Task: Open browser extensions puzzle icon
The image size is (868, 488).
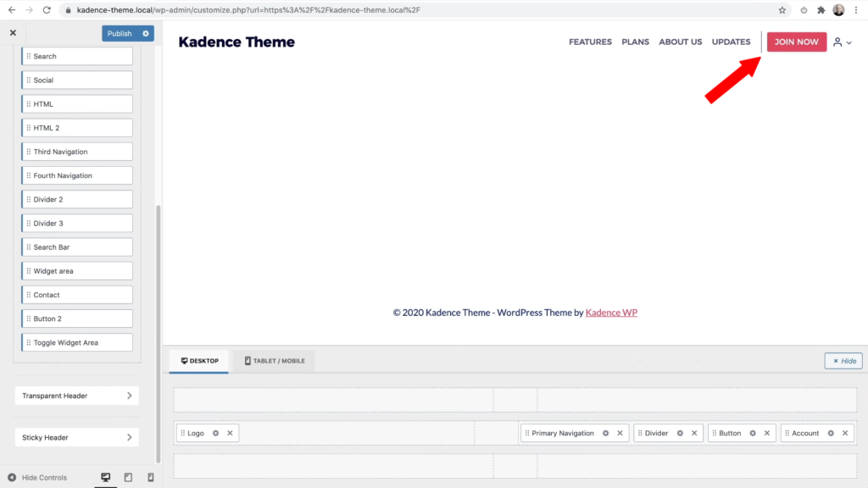Action: pos(821,10)
